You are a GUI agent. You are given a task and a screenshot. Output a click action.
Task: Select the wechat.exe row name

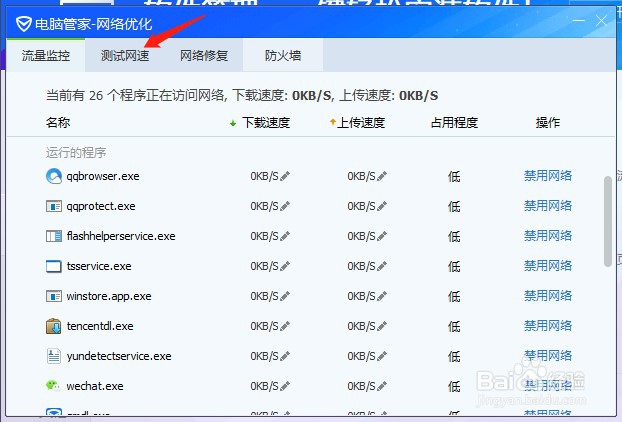click(x=95, y=386)
